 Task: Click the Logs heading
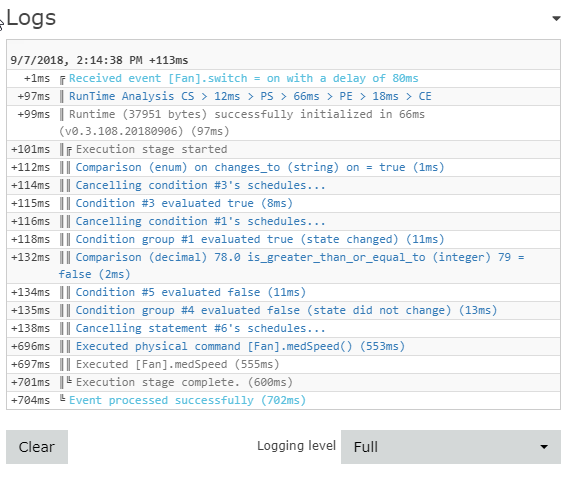31,18
